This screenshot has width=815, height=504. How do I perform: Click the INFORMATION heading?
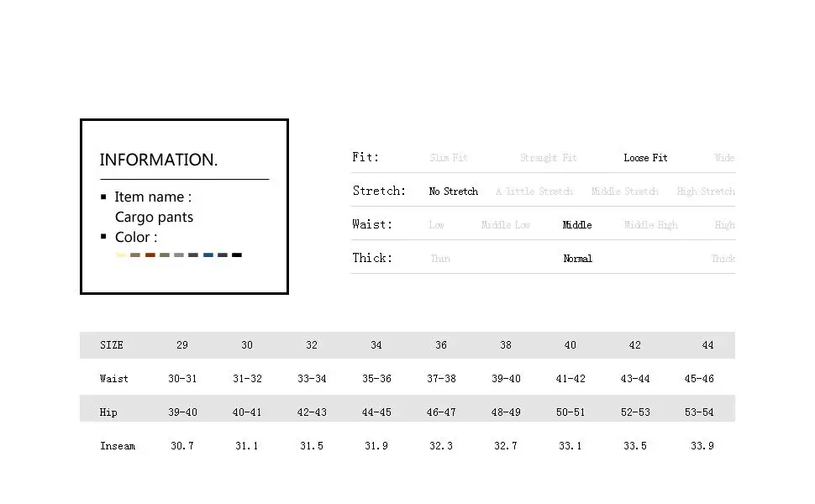click(159, 160)
